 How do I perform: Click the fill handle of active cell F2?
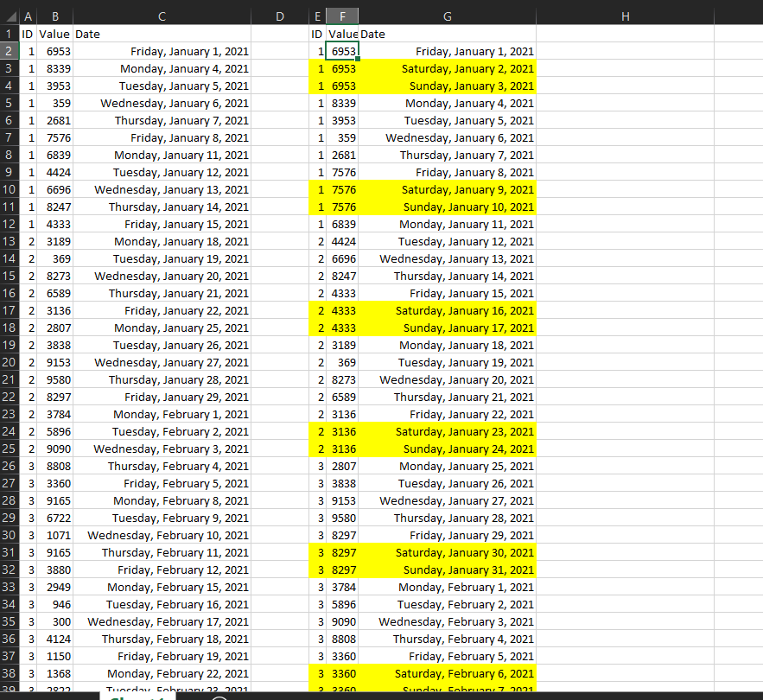click(x=358, y=59)
